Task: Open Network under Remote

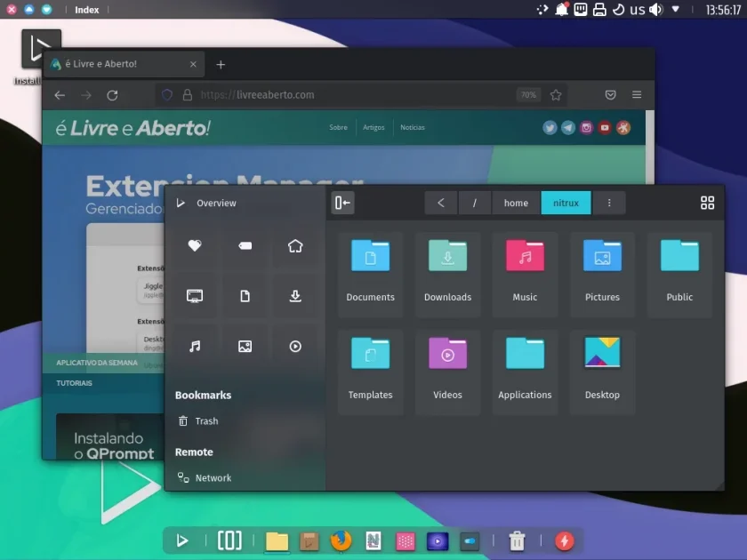Action: point(245,477)
